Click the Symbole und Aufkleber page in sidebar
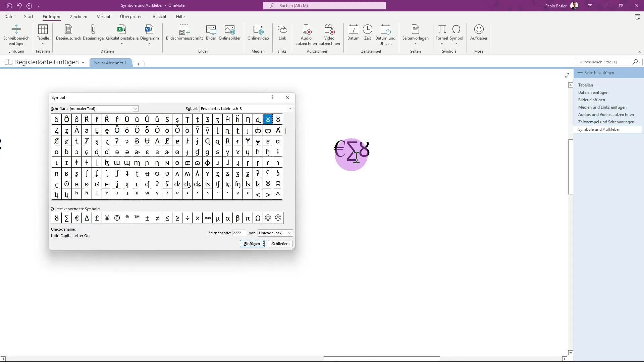This screenshot has height=362, width=644. 600,129
